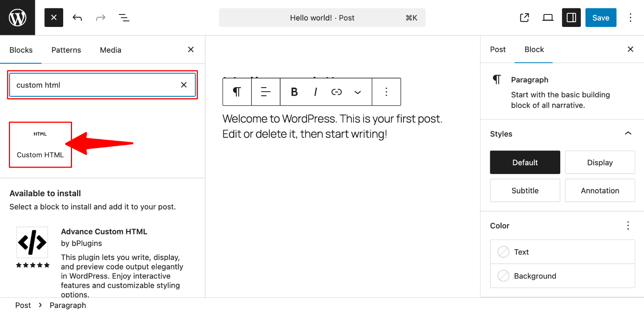Select the Annotation paragraph style
Image resolution: width=644 pixels, height=312 pixels.
click(600, 191)
